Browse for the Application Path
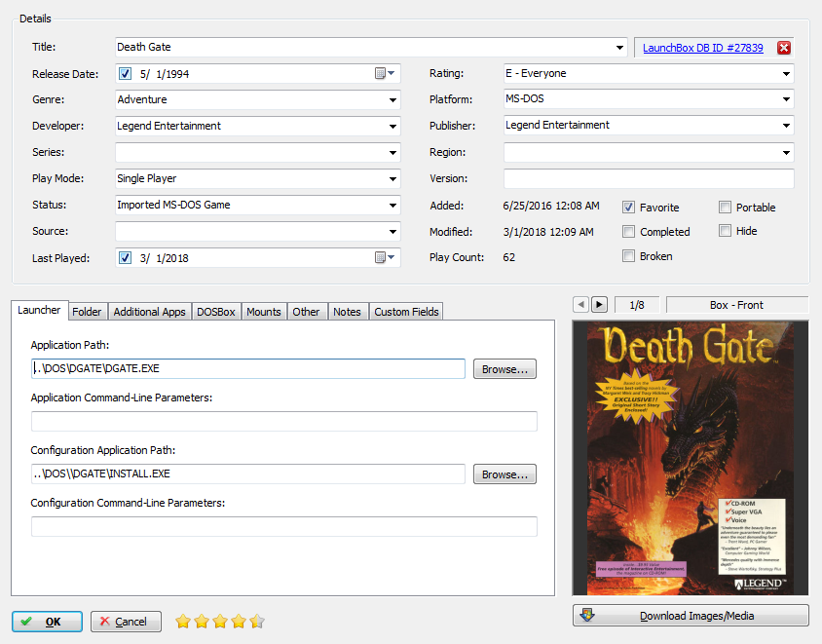This screenshot has width=822, height=644. pos(504,369)
